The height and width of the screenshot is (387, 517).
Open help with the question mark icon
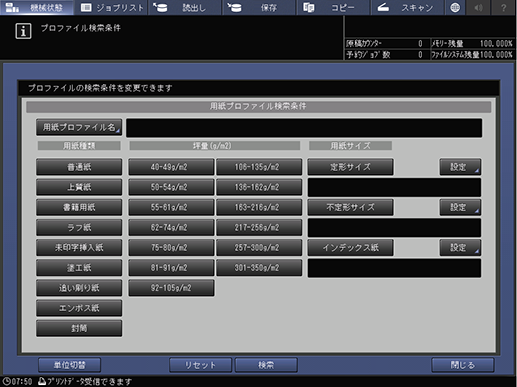tap(504, 7)
